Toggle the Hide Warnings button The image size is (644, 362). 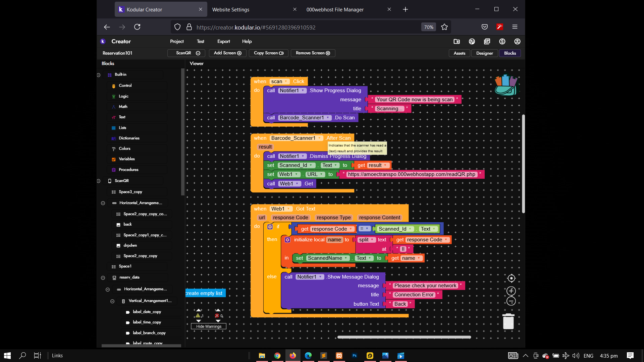209,326
